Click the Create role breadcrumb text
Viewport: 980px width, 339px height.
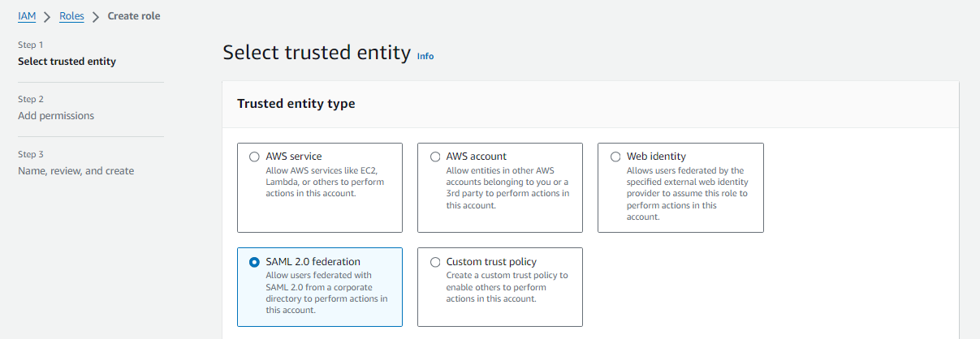[x=134, y=16]
